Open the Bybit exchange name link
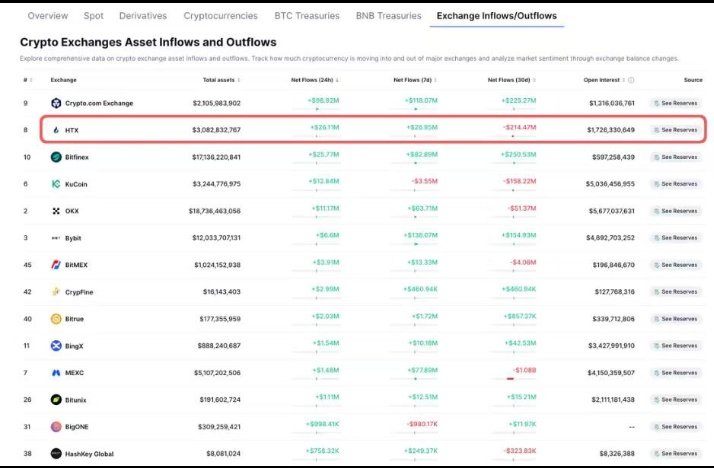 coord(73,238)
